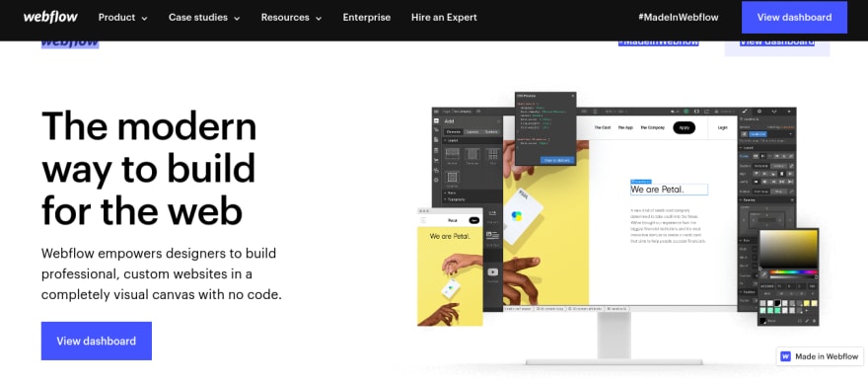
Task: Click the webflow logo in the navbar
Action: point(50,17)
